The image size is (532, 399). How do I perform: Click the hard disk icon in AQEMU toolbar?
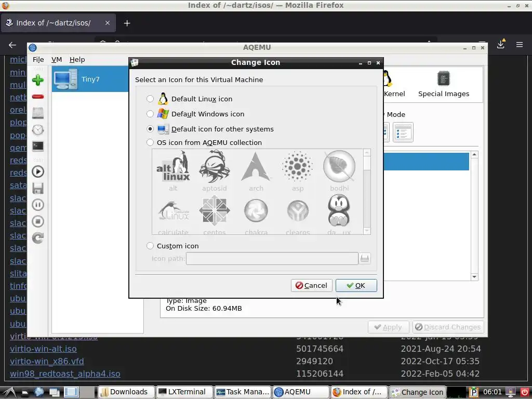click(x=37, y=113)
